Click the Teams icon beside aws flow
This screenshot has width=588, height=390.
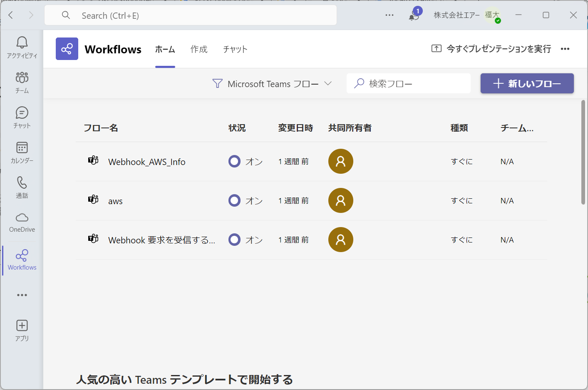pos(93,200)
